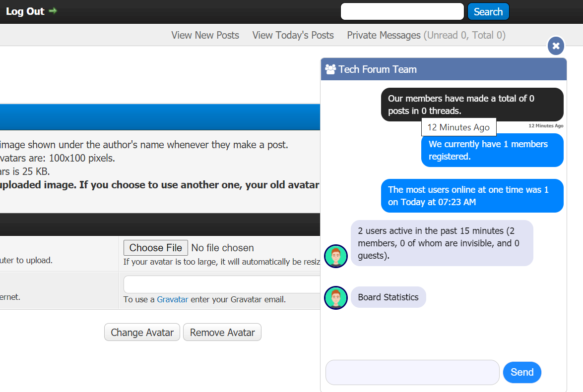Click the green arrow next to Log Out
The width and height of the screenshot is (583, 392).
[53, 11]
